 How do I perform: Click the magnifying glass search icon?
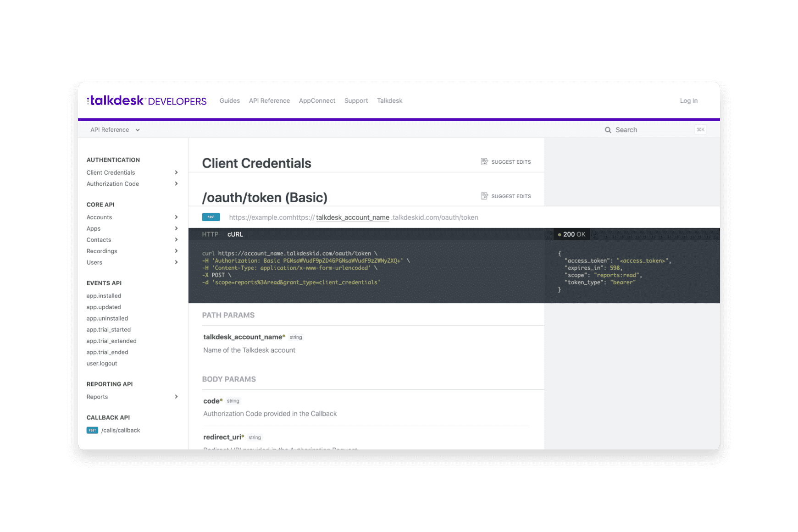tap(608, 130)
